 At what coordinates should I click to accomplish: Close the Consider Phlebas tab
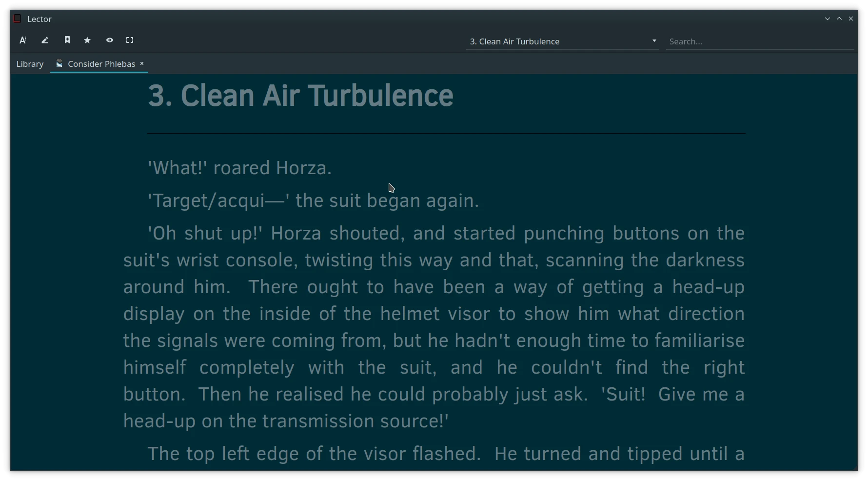point(142,63)
